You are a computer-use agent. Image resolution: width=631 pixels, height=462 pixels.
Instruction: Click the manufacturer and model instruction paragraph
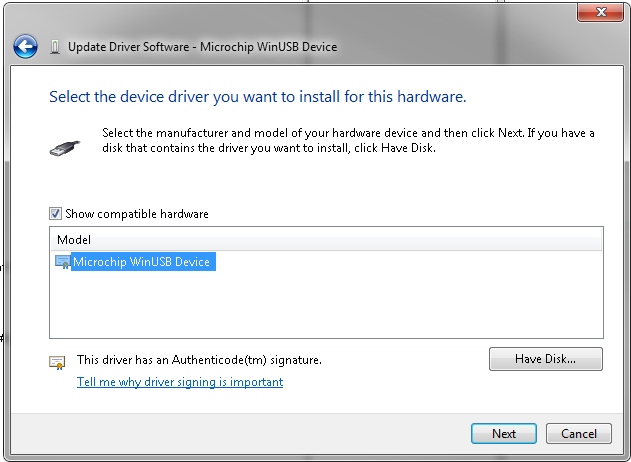[x=348, y=140]
